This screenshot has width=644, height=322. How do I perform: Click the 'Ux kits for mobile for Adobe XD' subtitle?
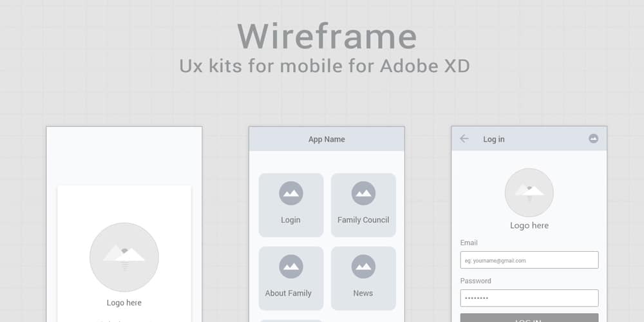coord(325,66)
